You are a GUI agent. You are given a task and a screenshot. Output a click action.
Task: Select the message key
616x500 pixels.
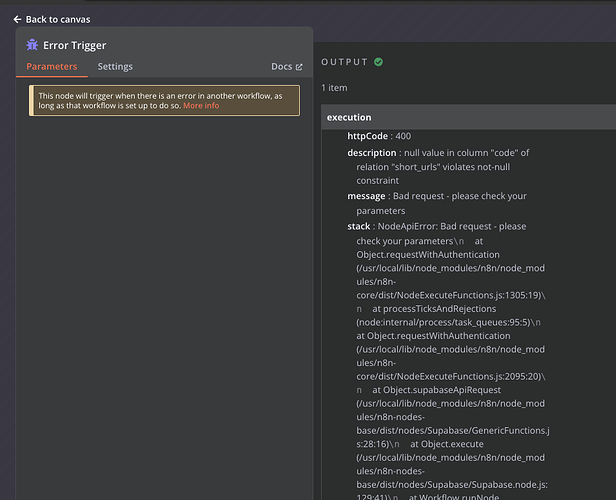[x=366, y=196]
